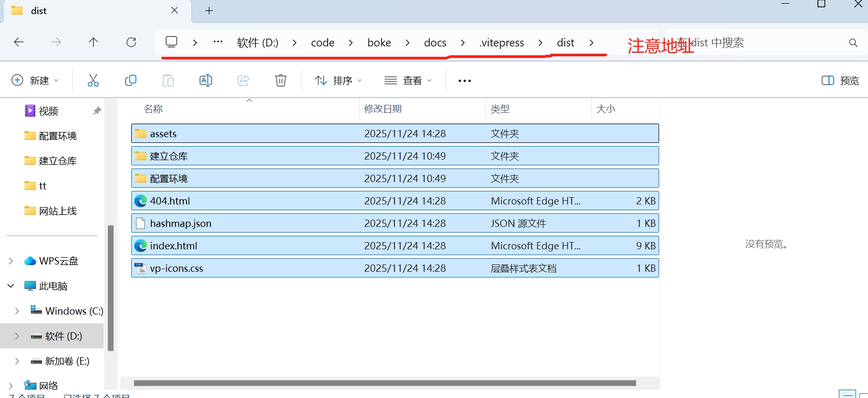Click the Refresh button
This screenshot has width=868, height=398.
pyautogui.click(x=131, y=42)
